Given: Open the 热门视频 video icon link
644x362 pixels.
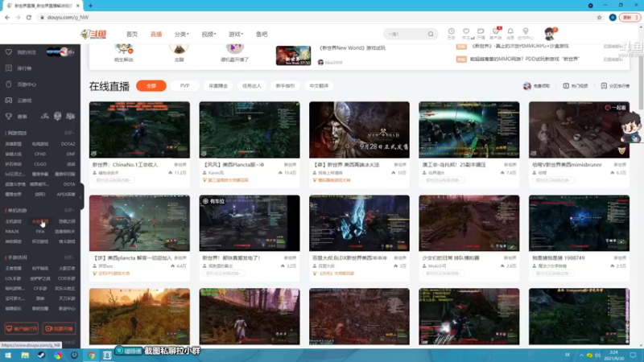Looking at the screenshot, I should tap(576, 86).
